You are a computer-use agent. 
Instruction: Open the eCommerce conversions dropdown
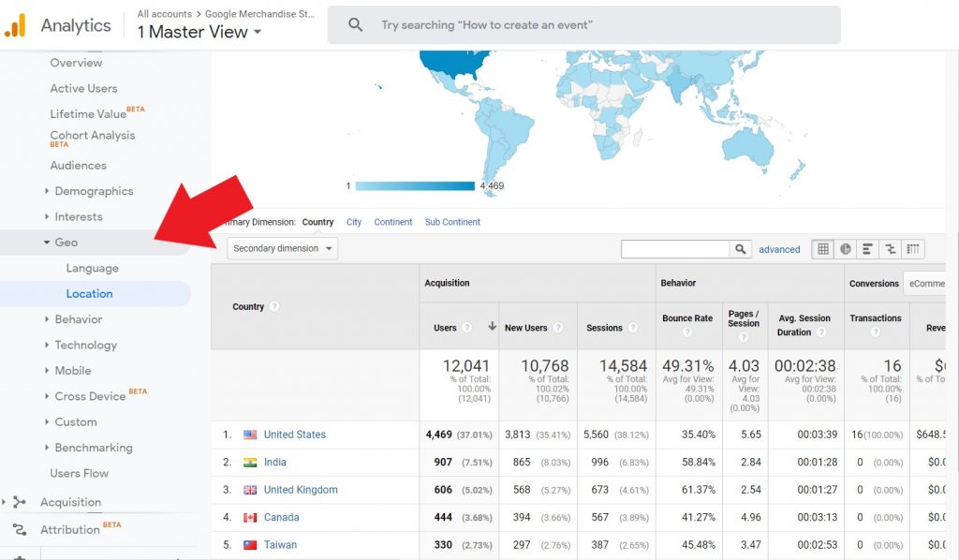924,284
